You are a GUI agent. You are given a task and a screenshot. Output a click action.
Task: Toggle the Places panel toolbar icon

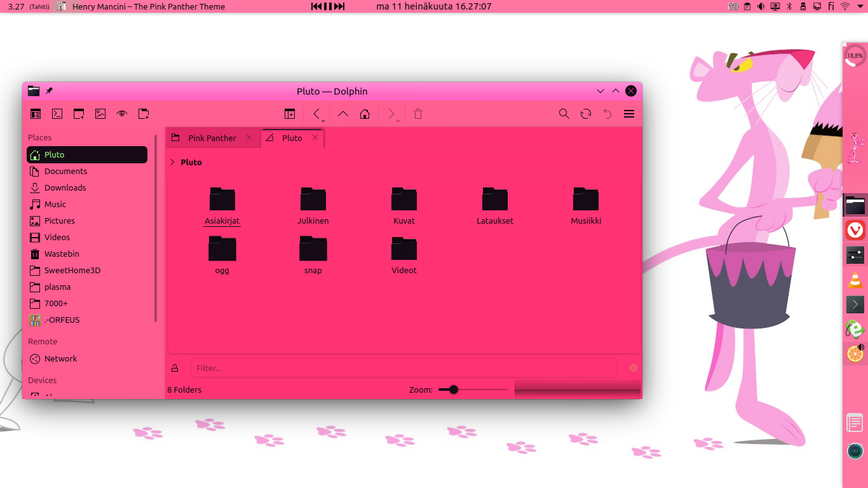point(36,114)
